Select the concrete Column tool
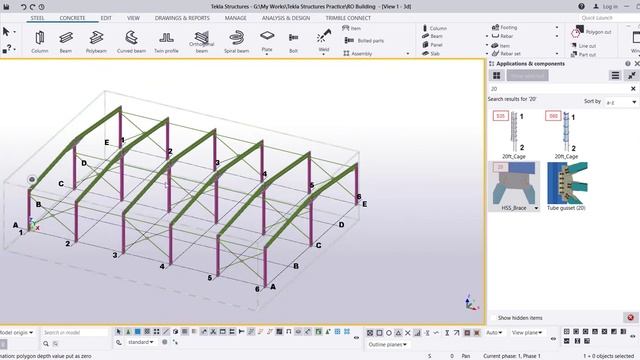This screenshot has height=360, width=640. pyautogui.click(x=434, y=28)
